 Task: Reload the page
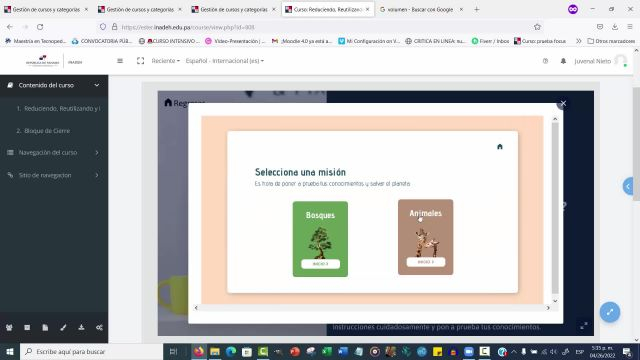pos(40,27)
